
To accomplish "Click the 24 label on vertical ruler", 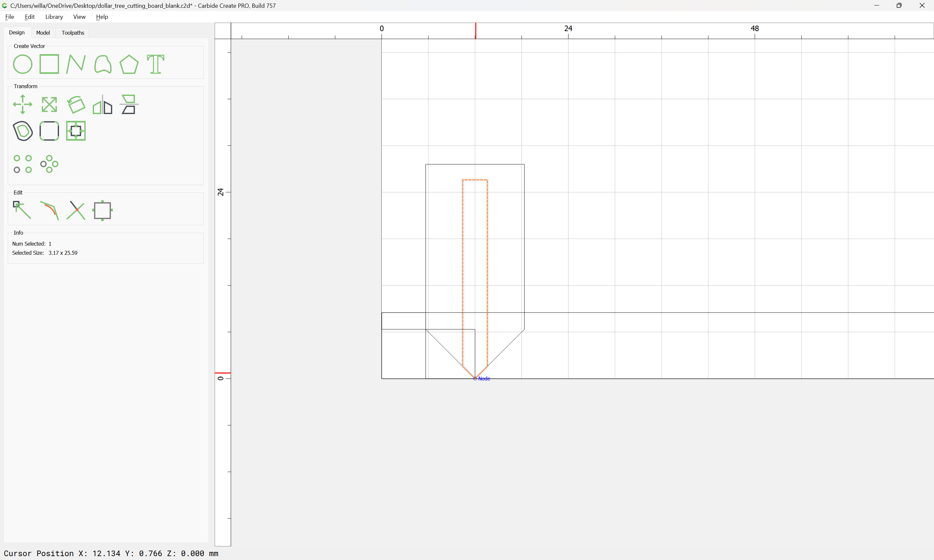I will coord(221,192).
